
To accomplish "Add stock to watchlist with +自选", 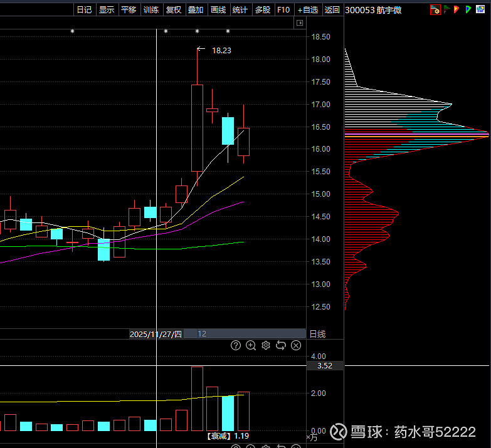I will click(x=308, y=9).
